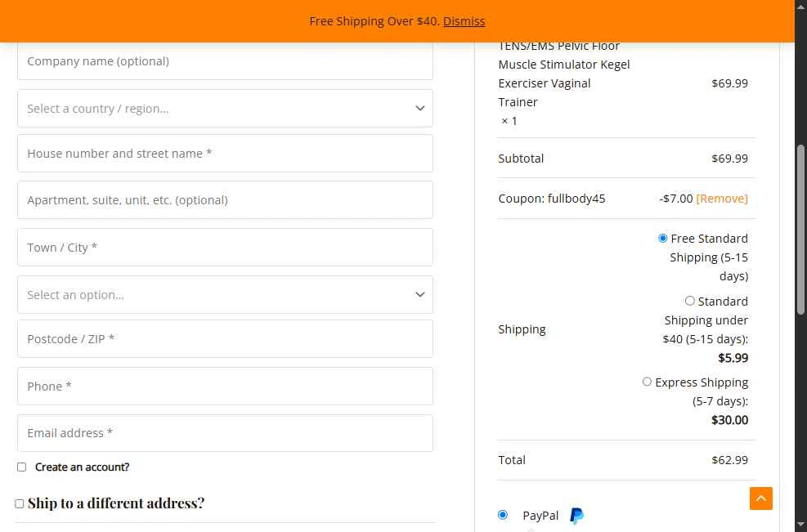Select Free Standard Shipping radio button
This screenshot has height=532, width=807.
point(663,239)
